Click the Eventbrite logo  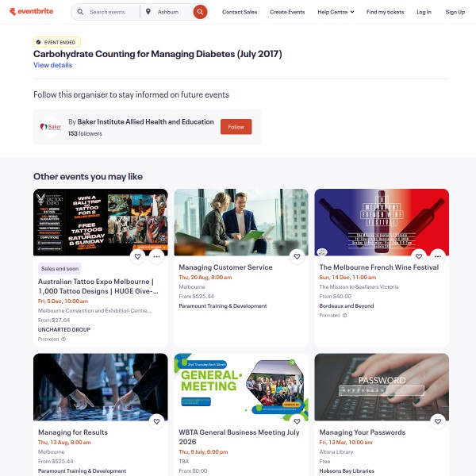[x=31, y=12]
